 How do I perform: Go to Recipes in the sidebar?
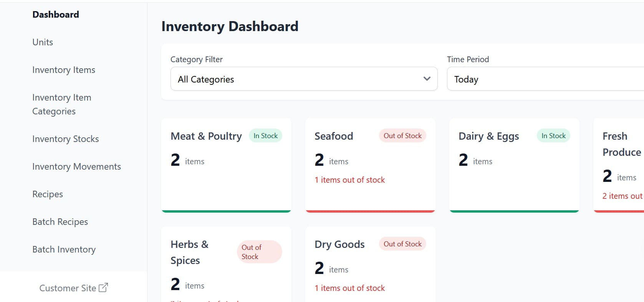(x=48, y=194)
